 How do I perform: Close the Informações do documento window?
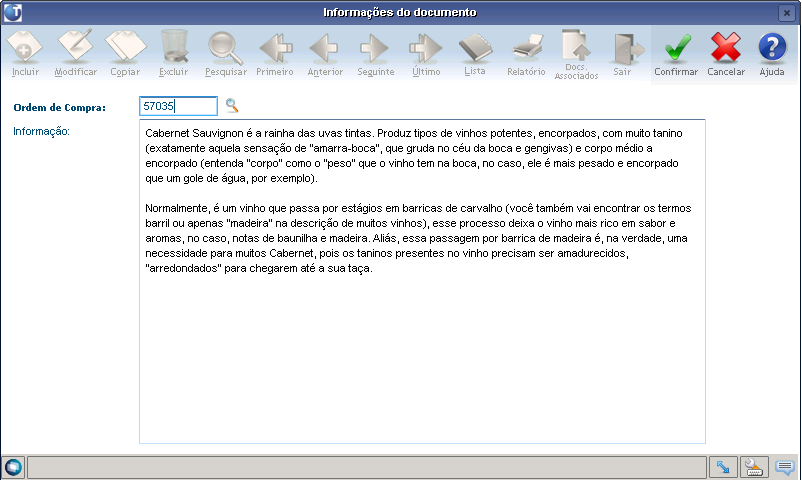pyautogui.click(x=787, y=12)
